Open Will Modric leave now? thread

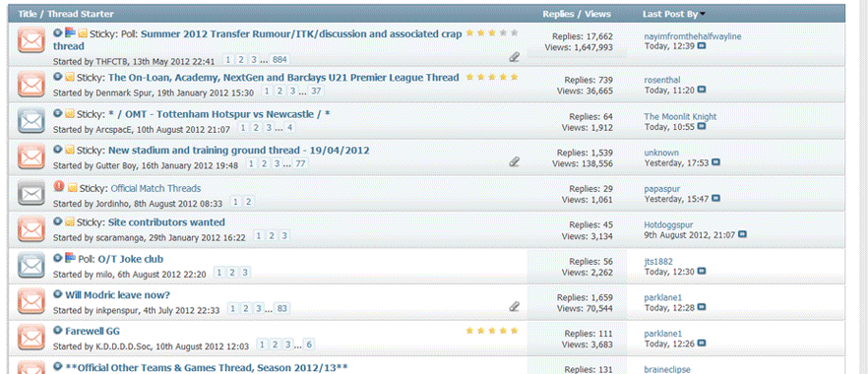(117, 295)
